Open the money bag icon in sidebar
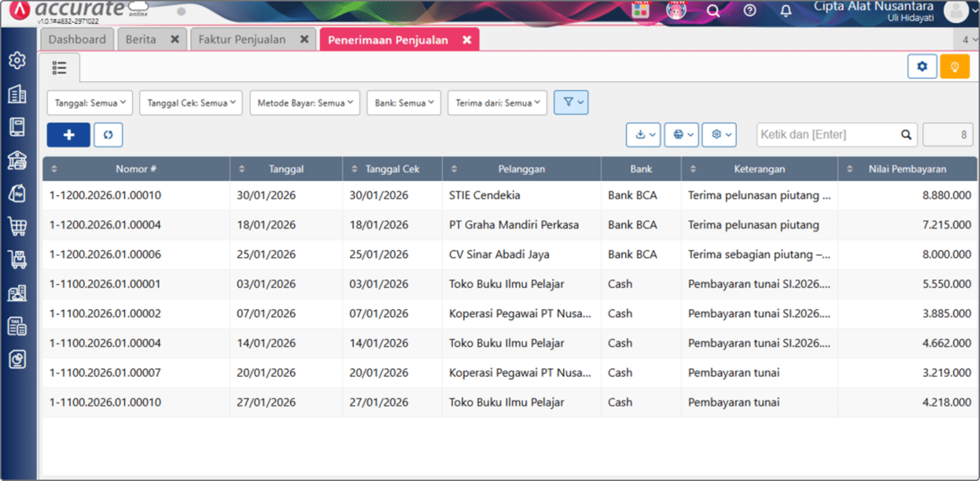This screenshot has width=980, height=481. [17, 193]
